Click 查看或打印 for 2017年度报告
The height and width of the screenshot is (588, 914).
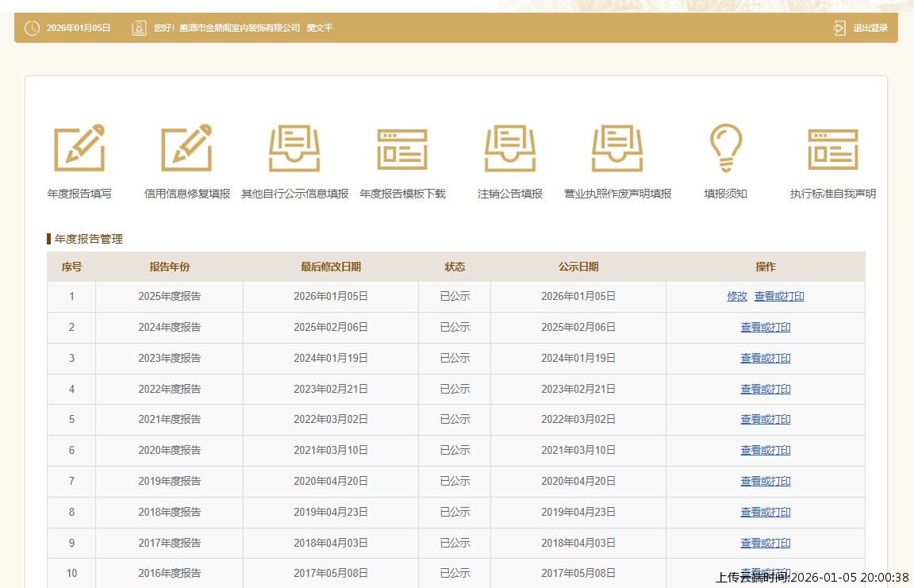pyautogui.click(x=766, y=544)
